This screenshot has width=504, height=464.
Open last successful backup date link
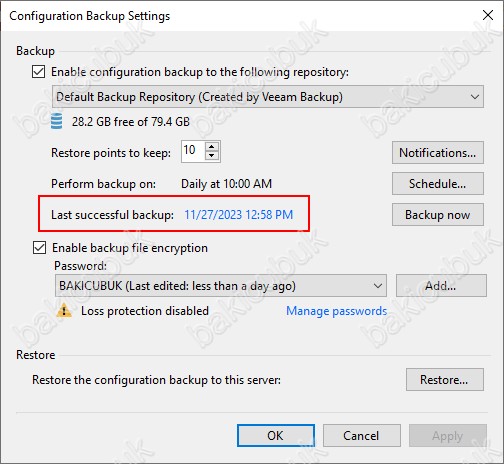coord(239,215)
